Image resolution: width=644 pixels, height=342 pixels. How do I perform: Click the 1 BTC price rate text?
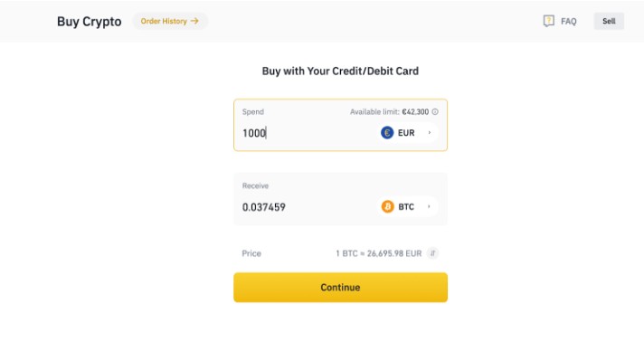click(379, 253)
